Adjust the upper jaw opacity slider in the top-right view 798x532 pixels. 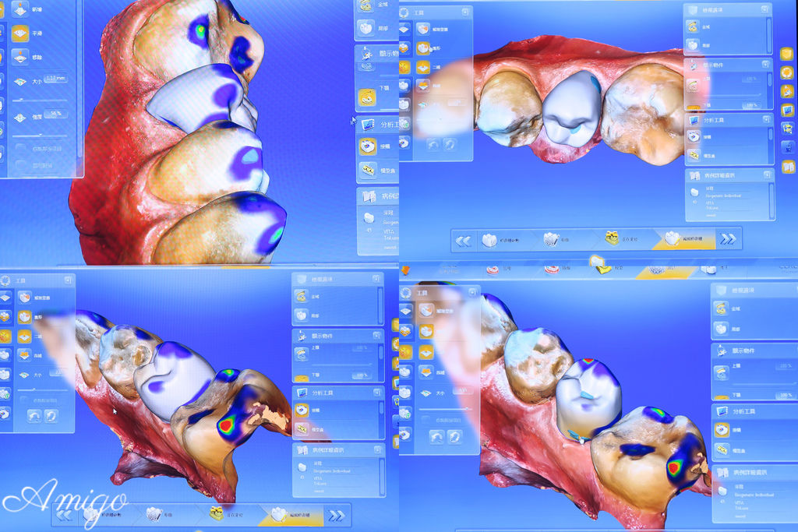(733, 94)
